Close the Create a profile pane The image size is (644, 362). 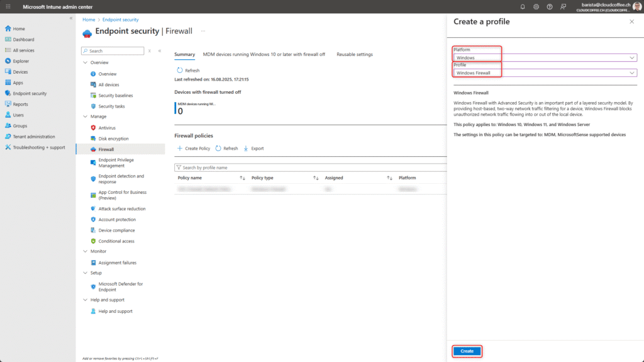[631, 21]
